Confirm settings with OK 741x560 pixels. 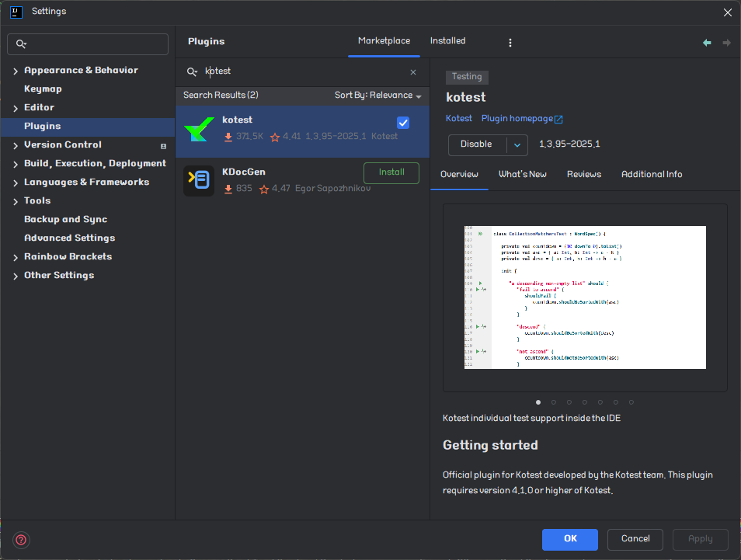click(x=570, y=539)
